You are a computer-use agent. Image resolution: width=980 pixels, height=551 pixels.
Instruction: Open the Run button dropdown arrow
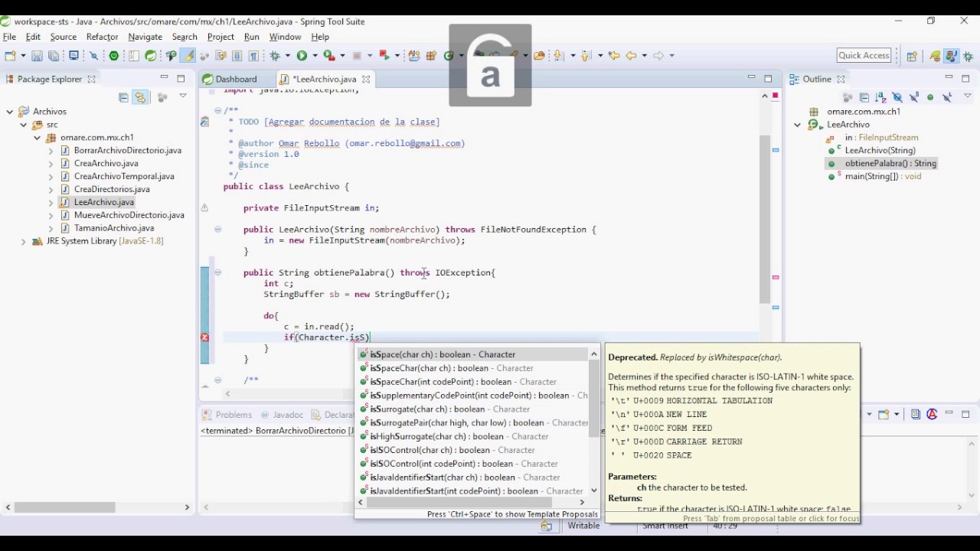point(315,55)
